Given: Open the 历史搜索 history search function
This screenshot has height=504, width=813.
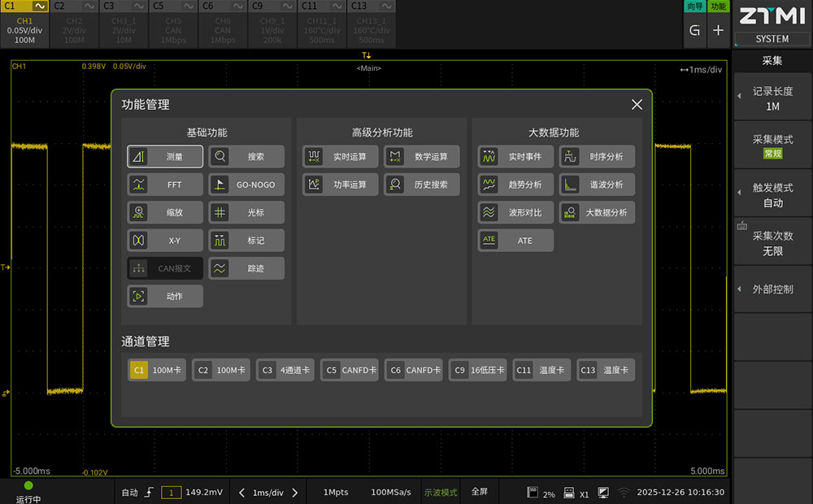Looking at the screenshot, I should (422, 185).
